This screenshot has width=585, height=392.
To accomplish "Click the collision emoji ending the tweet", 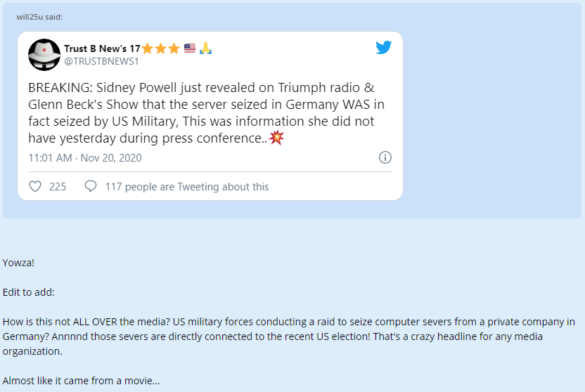I will click(277, 138).
